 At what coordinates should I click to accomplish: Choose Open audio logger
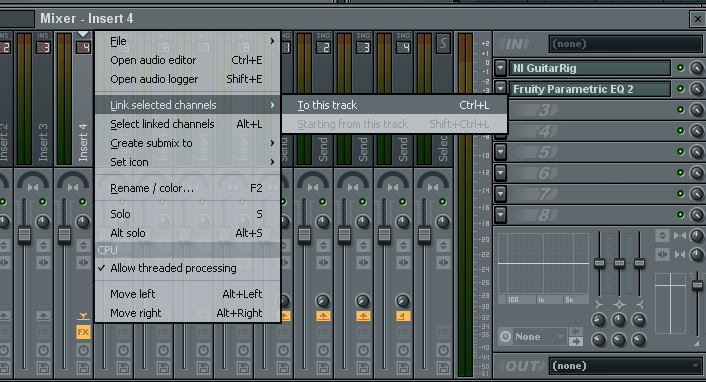tap(188, 79)
